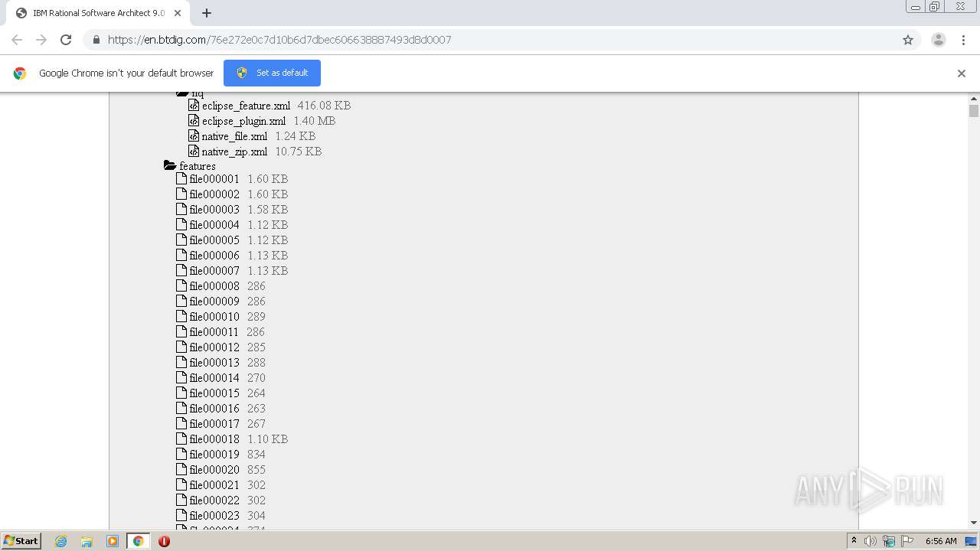Click the document icon beside file000020
Viewport: 980px width, 551px height.
pyautogui.click(x=181, y=469)
